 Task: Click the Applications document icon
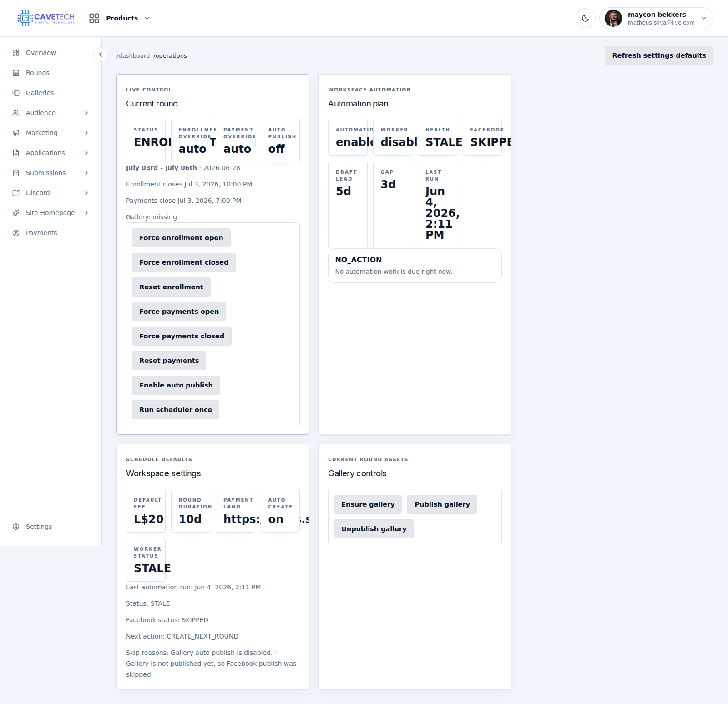[x=16, y=153]
